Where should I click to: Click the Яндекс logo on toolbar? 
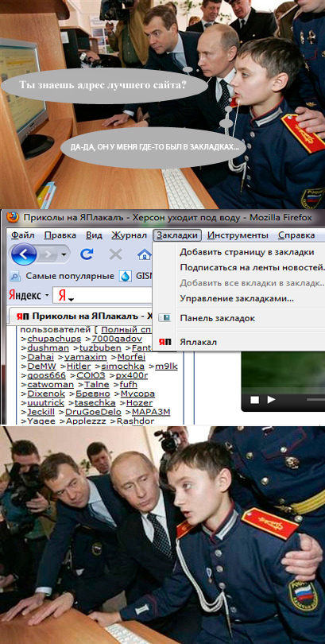pos(25,295)
